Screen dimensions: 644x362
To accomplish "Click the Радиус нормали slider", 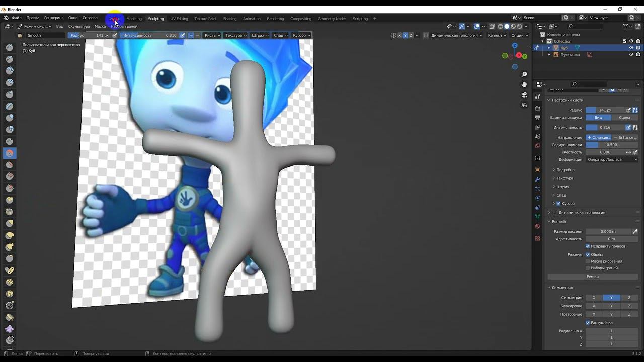I will tap(612, 145).
